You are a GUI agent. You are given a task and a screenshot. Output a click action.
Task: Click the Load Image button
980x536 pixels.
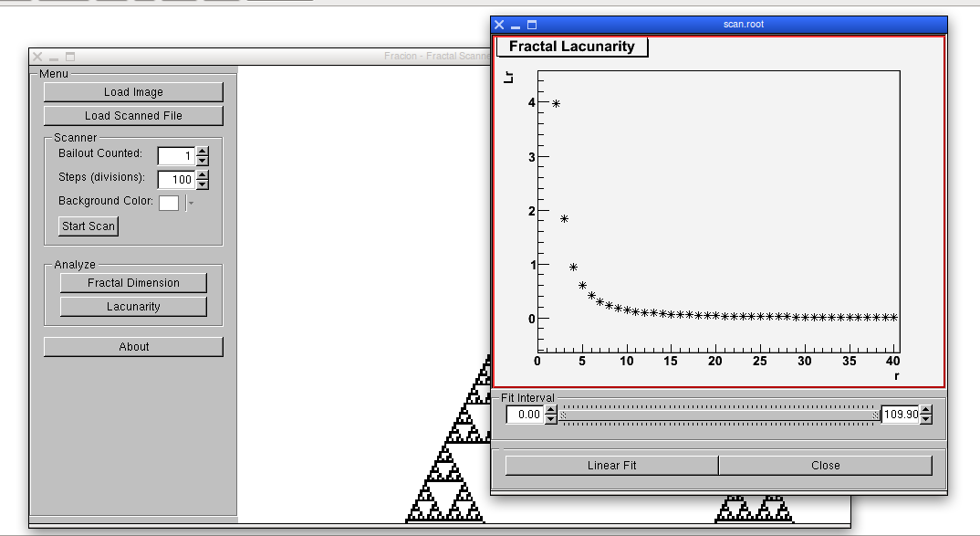coord(133,92)
